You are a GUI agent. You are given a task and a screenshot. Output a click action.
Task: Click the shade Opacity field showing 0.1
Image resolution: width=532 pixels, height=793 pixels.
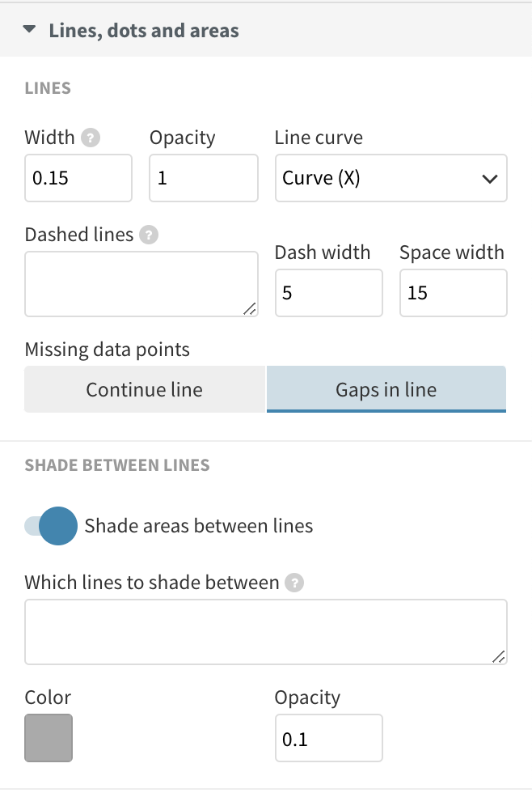tap(328, 738)
